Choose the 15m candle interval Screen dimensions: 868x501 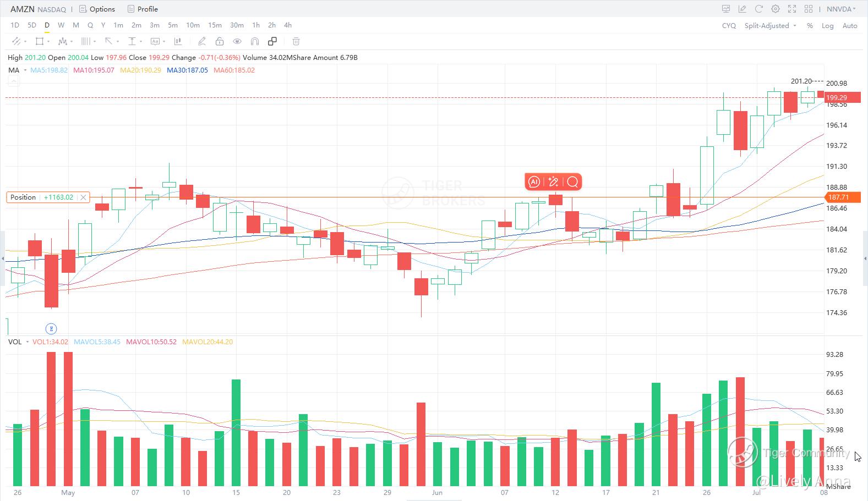pyautogui.click(x=215, y=25)
